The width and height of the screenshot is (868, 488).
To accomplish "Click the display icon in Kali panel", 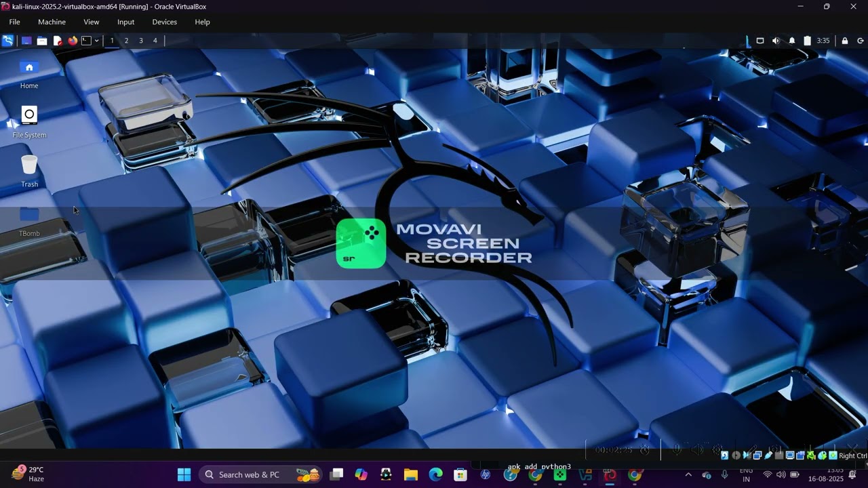I will point(760,41).
